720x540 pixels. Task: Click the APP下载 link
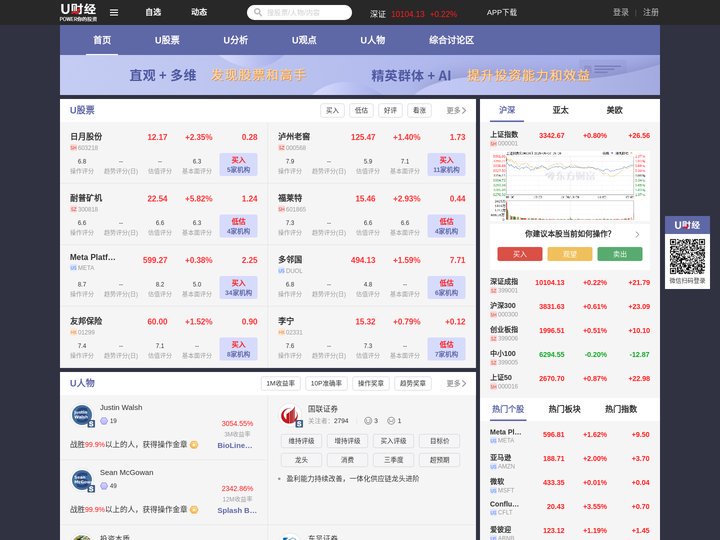coord(501,12)
